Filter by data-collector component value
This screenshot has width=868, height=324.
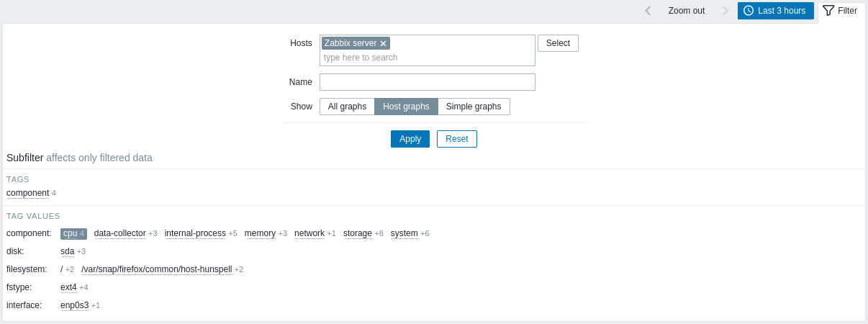pos(119,233)
